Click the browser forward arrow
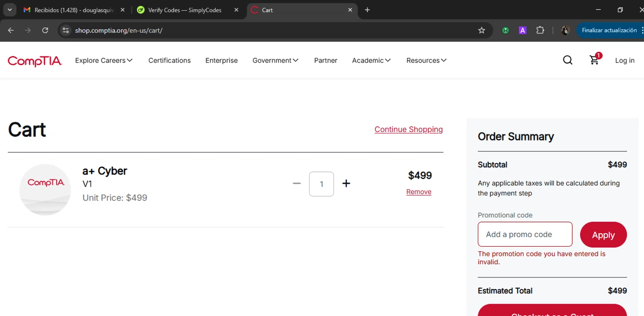The image size is (644, 316). [x=28, y=30]
